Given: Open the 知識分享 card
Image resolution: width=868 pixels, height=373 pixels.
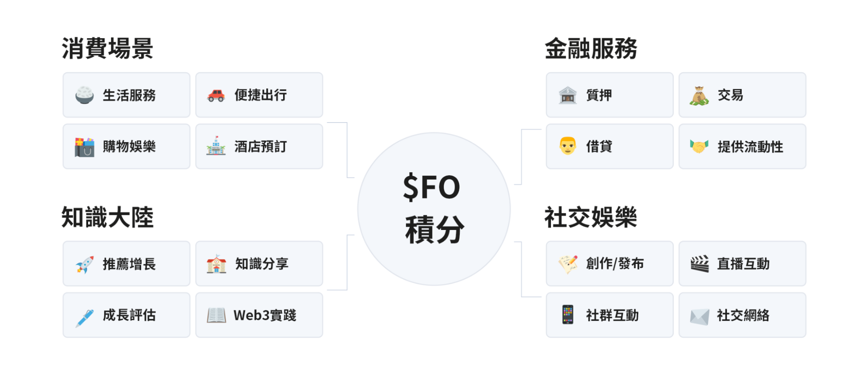Looking at the screenshot, I should click(x=259, y=264).
